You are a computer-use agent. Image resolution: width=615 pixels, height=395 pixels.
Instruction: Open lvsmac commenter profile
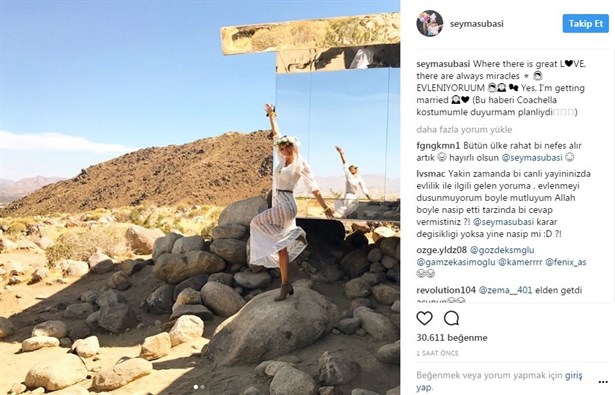click(431, 173)
